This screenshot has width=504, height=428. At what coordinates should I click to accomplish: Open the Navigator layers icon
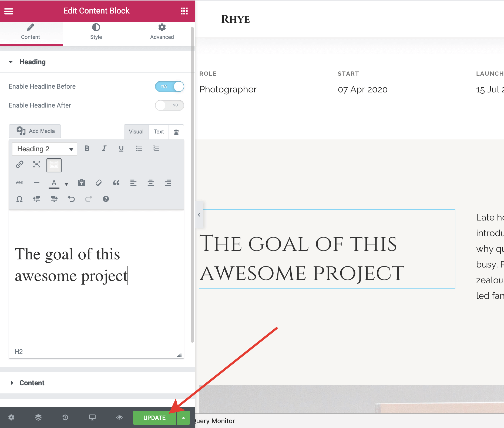38,417
